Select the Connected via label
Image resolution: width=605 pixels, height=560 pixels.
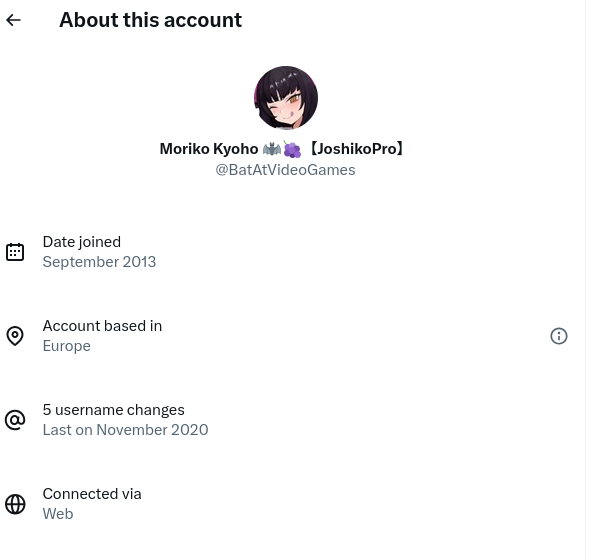tap(91, 494)
